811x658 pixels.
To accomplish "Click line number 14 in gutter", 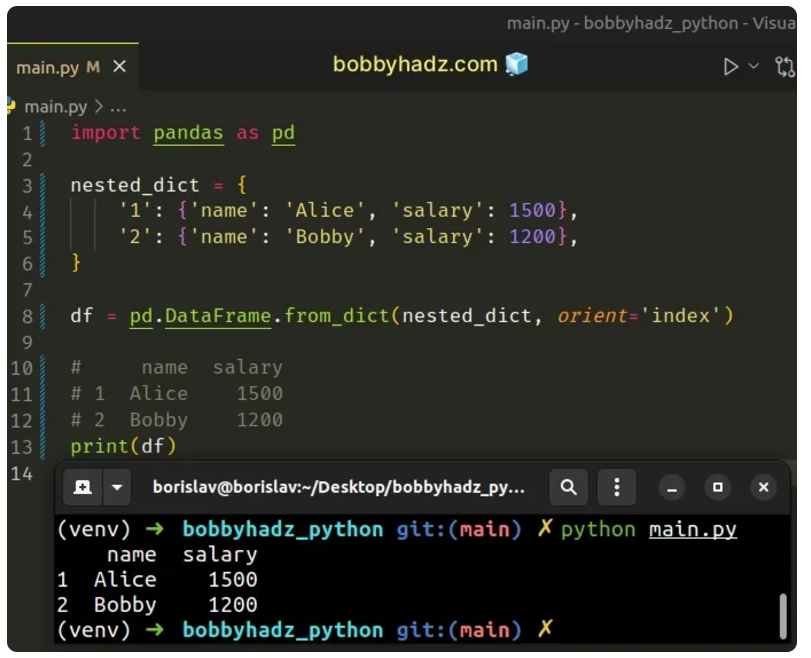I will (x=22, y=474).
